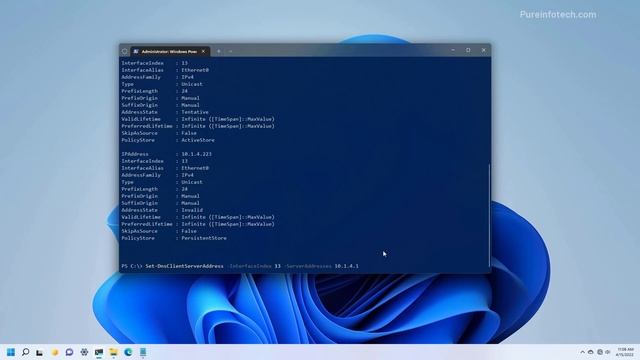Open Settings gear in the taskbar
Screen dimensions: 640x360
click(x=84, y=352)
